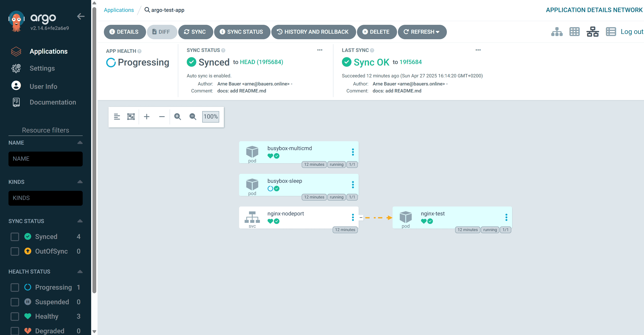
Task: Switch to the list view icon
Action: (x=611, y=32)
